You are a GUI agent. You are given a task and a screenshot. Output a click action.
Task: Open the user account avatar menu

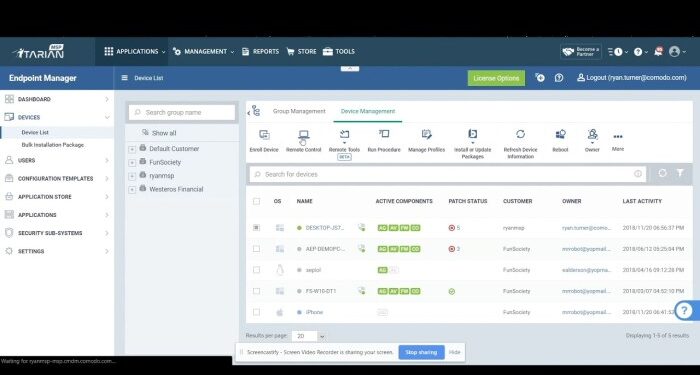tap(675, 51)
